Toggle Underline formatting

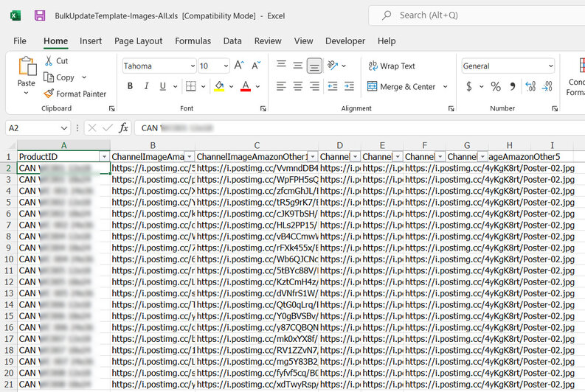pos(163,86)
